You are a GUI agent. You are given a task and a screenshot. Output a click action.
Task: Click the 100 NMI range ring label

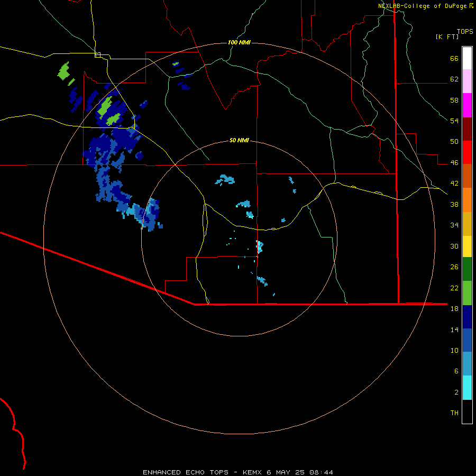[x=239, y=42]
